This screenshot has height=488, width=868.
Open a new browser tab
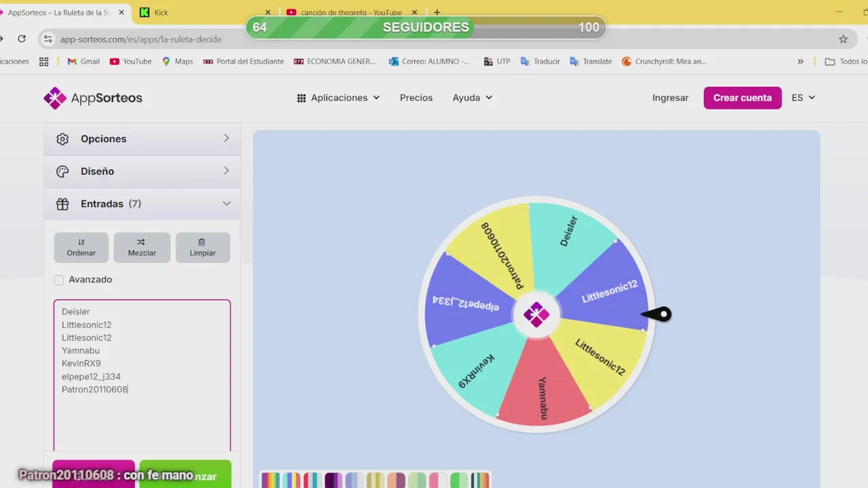pyautogui.click(x=437, y=12)
